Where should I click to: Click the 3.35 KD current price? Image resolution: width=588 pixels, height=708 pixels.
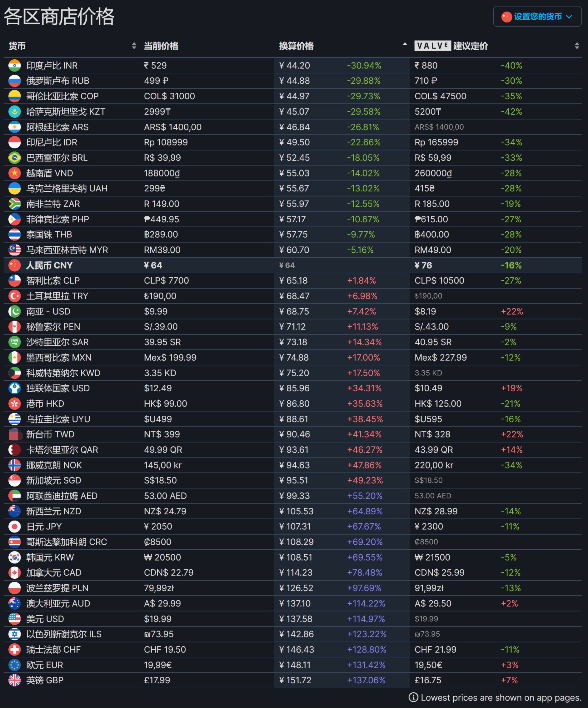pyautogui.click(x=160, y=373)
